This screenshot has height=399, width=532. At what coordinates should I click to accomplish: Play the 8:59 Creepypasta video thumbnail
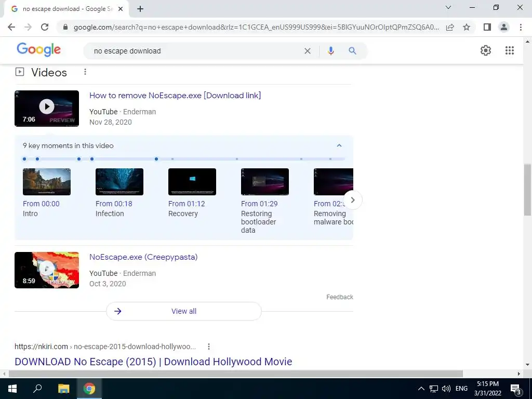click(47, 270)
